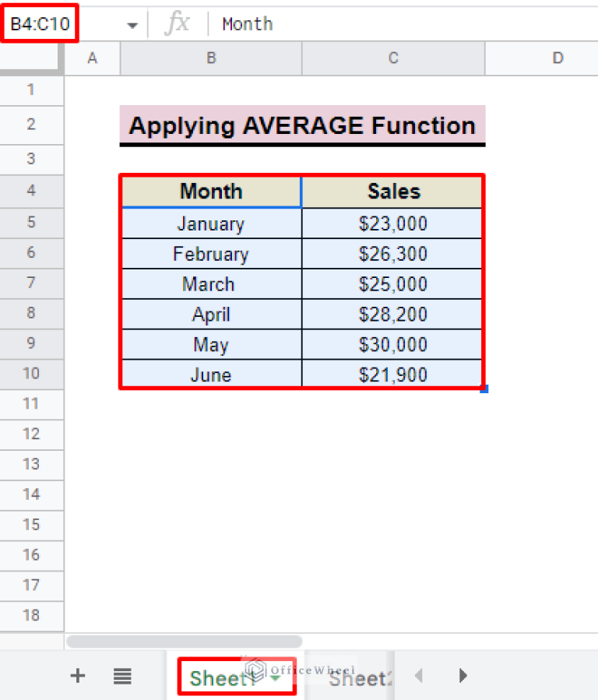The height and width of the screenshot is (700, 598).
Task: Open the all sheets list via hamburger icon
Action: click(122, 676)
